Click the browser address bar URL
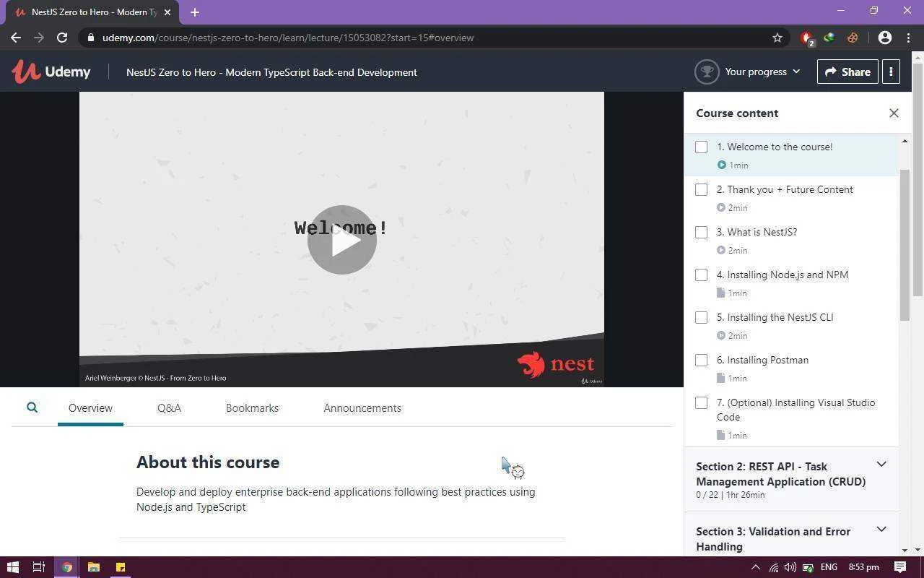Screen dimensions: 924x578 click(288, 38)
